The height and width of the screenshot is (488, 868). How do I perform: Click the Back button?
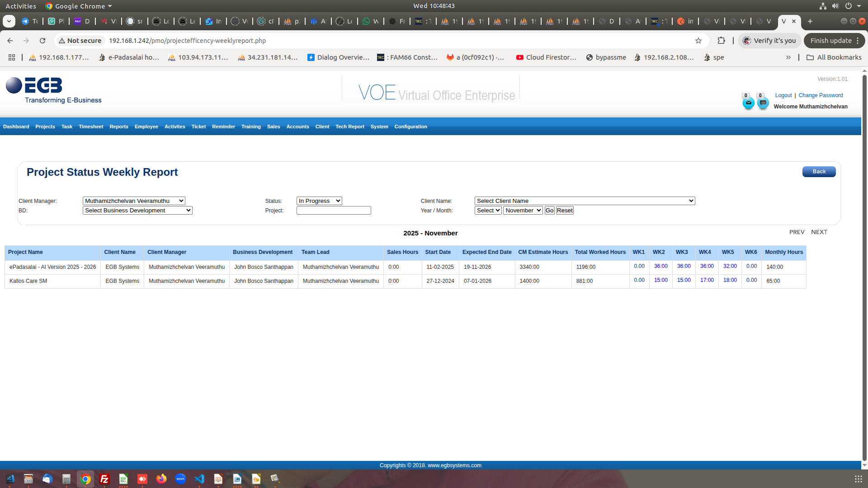(819, 172)
